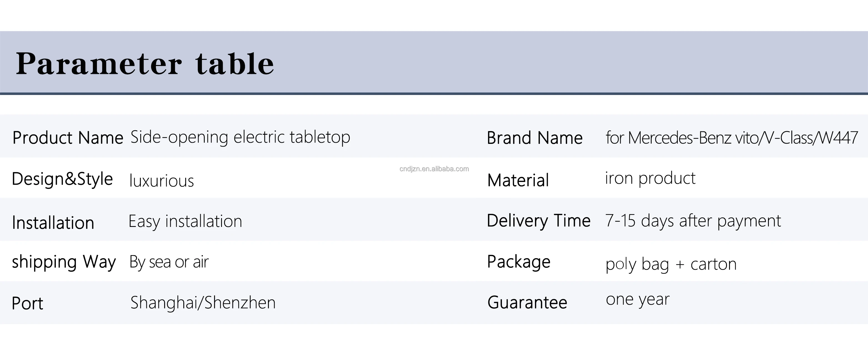
Task: Select the 7-15 days after payment value
Action: click(x=693, y=221)
